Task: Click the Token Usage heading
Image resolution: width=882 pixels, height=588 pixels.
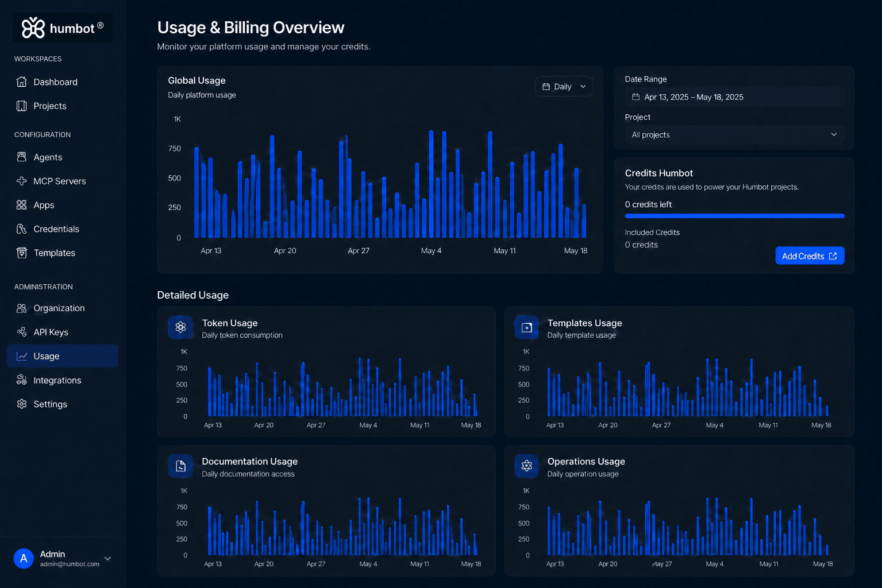Action: (230, 323)
